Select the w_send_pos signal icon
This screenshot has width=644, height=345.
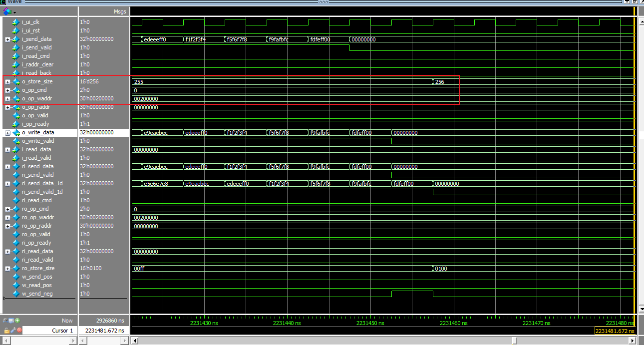tap(15, 277)
